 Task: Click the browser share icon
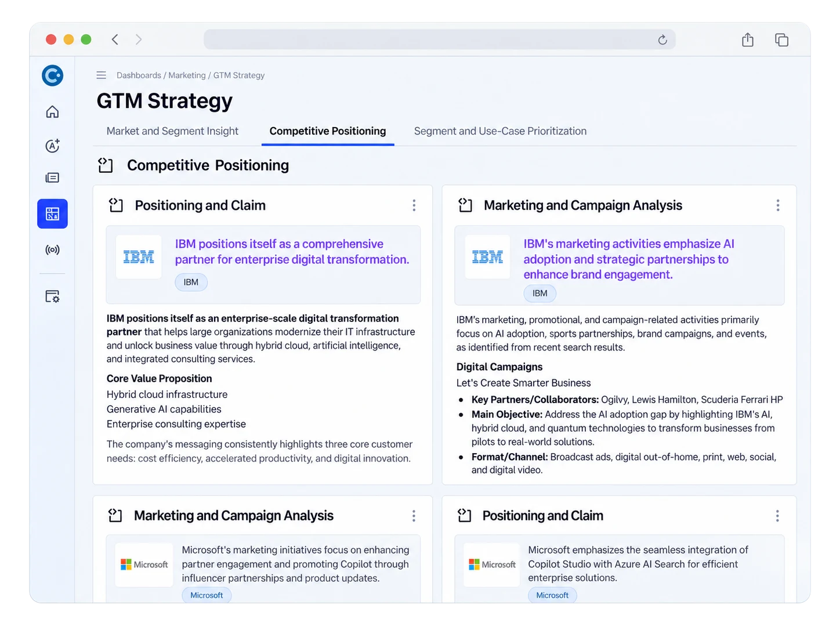click(748, 39)
